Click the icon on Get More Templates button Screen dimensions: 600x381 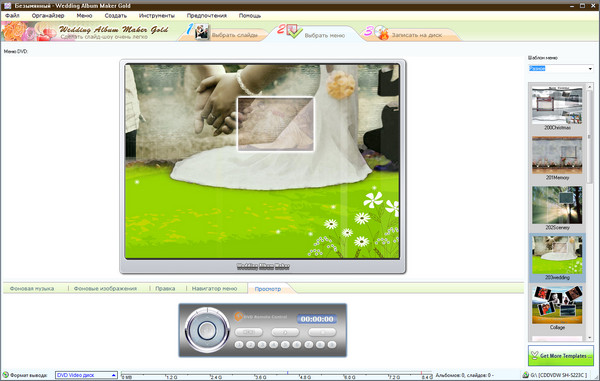pyautogui.click(x=535, y=355)
